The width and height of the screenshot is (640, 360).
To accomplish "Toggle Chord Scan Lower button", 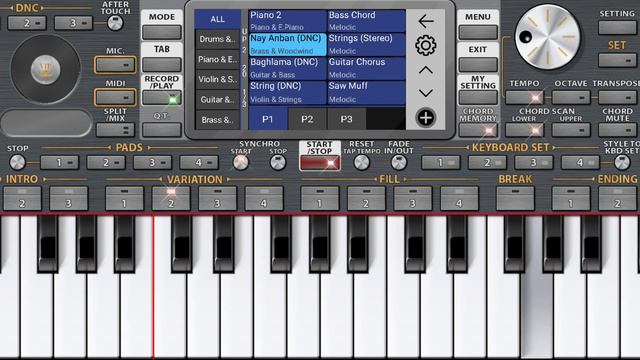I will coord(524,130).
